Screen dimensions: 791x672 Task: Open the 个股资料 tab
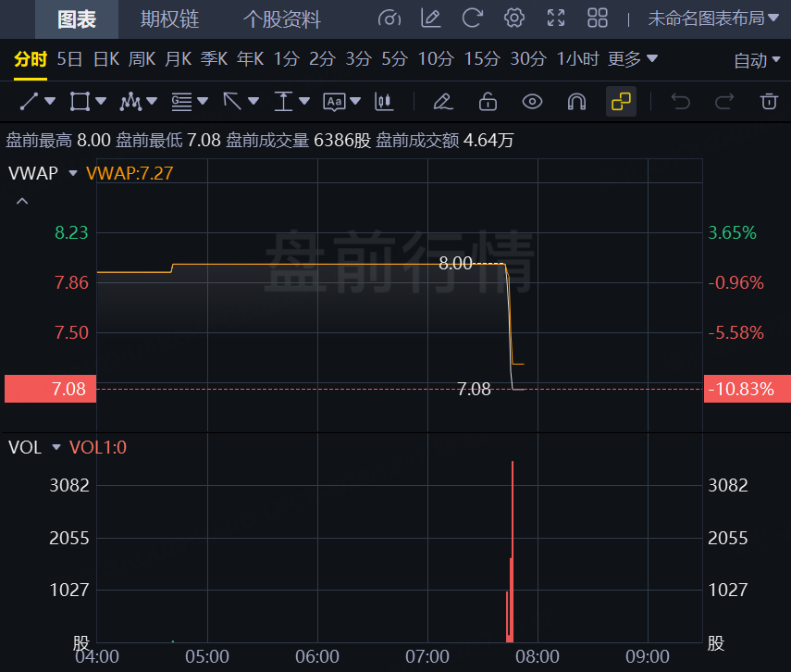click(x=280, y=19)
